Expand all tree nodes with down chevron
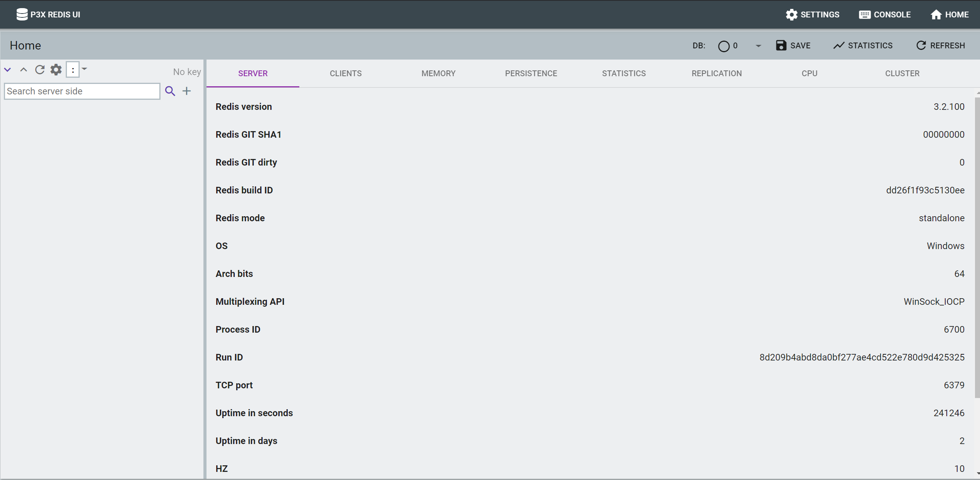 [8, 70]
